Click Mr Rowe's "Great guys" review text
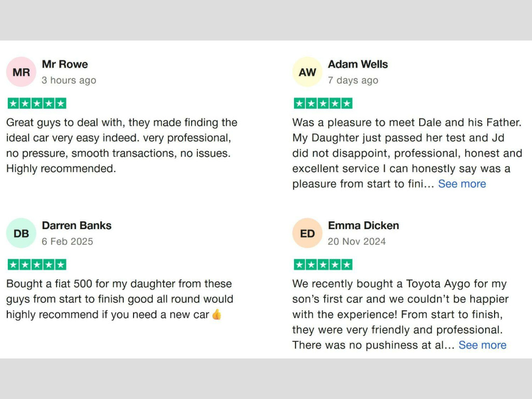The width and height of the screenshot is (532, 399). (122, 145)
